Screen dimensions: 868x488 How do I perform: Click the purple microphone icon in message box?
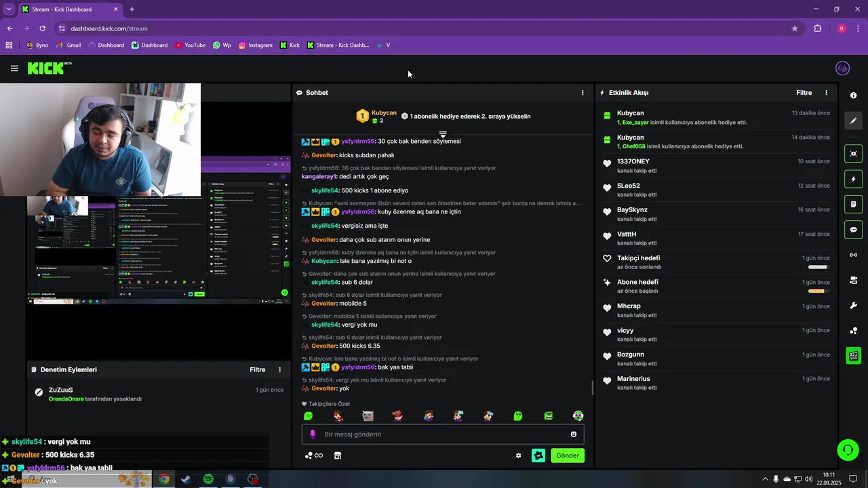tap(313, 434)
